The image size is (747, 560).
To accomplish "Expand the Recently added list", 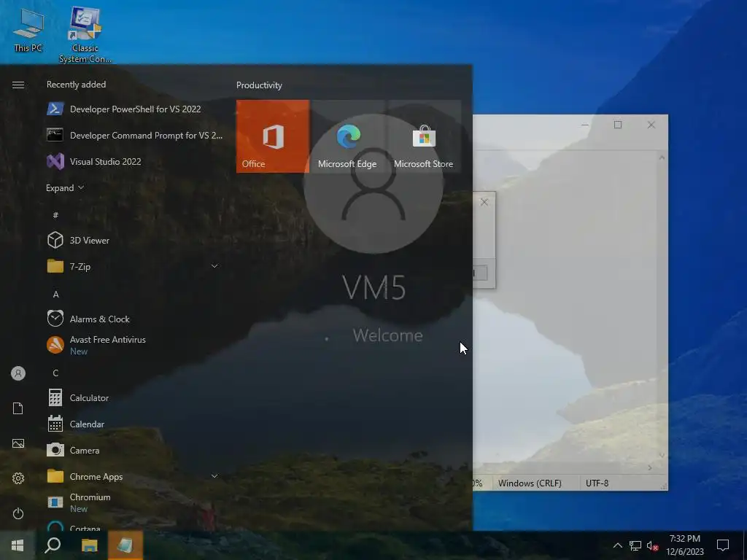I will (x=65, y=187).
